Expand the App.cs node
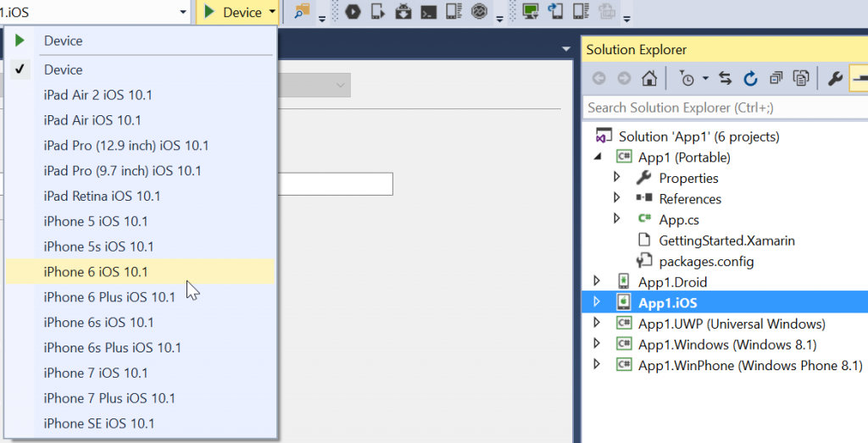Image resolution: width=868 pixels, height=443 pixels. [x=617, y=219]
